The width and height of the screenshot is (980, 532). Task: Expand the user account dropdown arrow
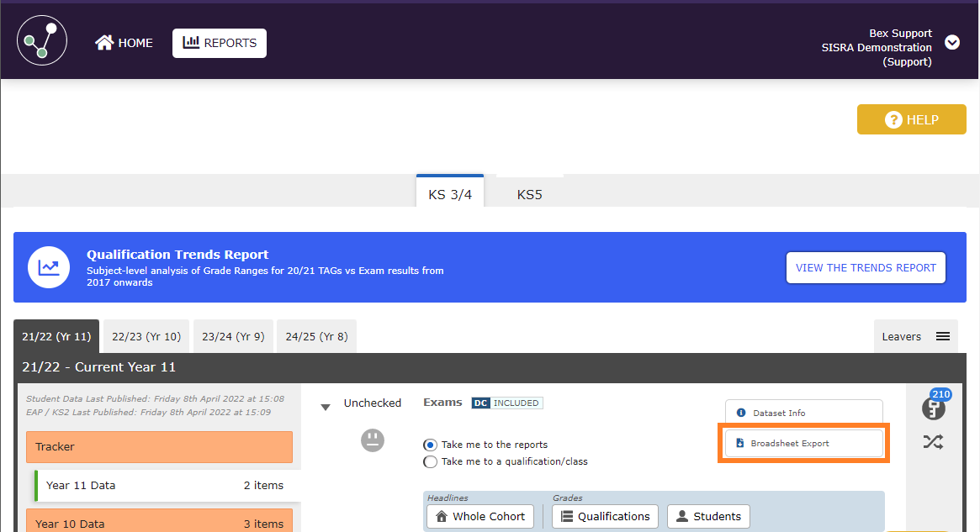coord(952,42)
